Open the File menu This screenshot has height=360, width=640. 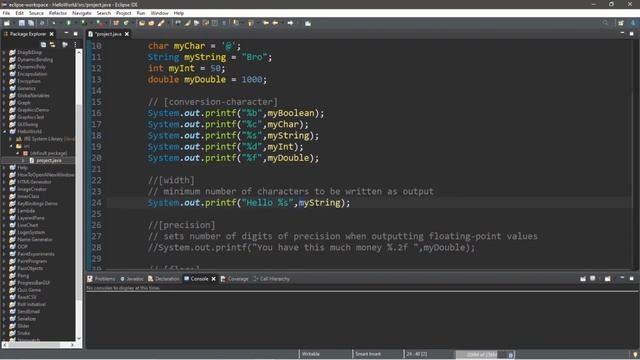click(x=6, y=13)
